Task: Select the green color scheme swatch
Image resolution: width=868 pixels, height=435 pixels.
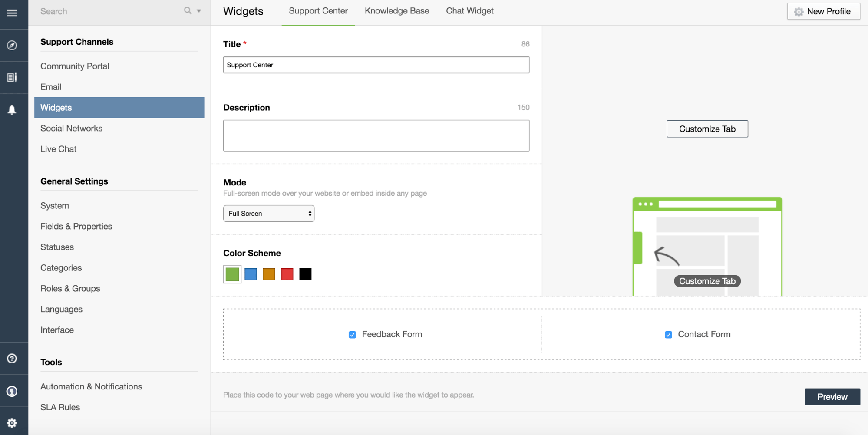Action: [232, 274]
